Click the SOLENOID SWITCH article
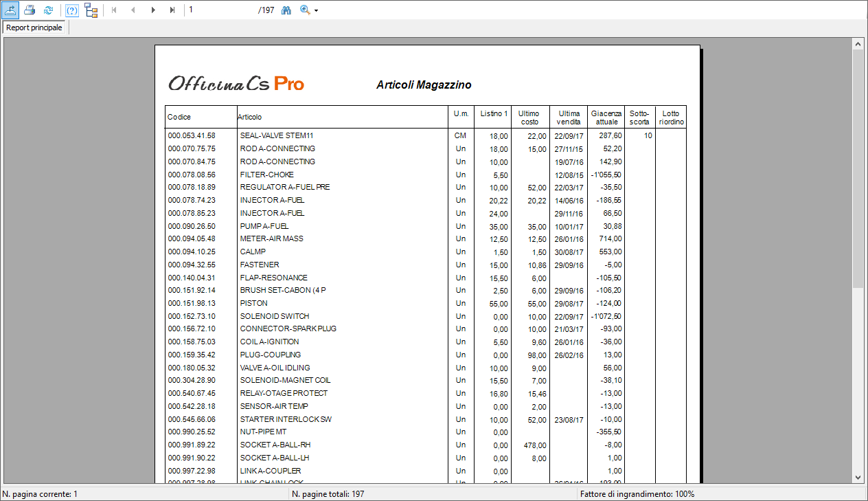 click(275, 316)
